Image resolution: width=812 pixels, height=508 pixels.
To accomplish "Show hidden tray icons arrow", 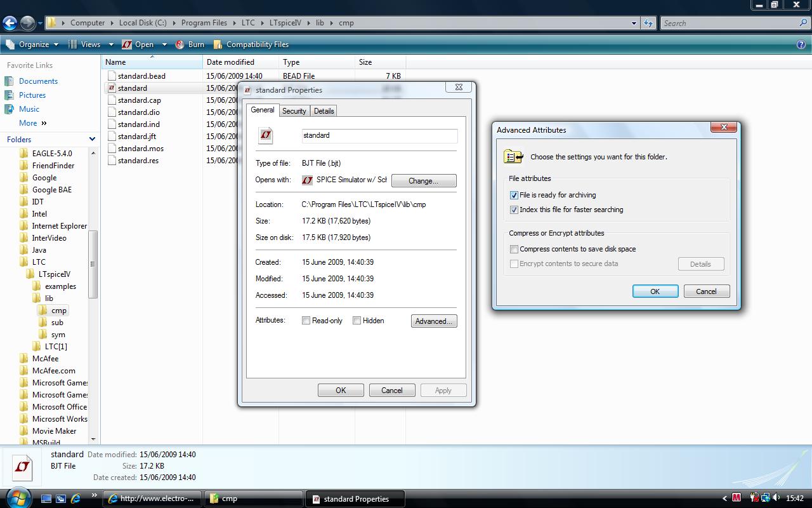I will [725, 498].
